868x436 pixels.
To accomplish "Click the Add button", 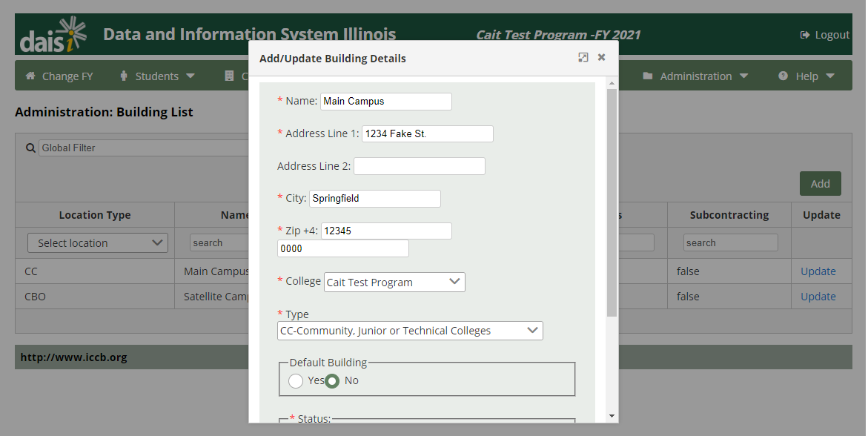I will [x=820, y=183].
